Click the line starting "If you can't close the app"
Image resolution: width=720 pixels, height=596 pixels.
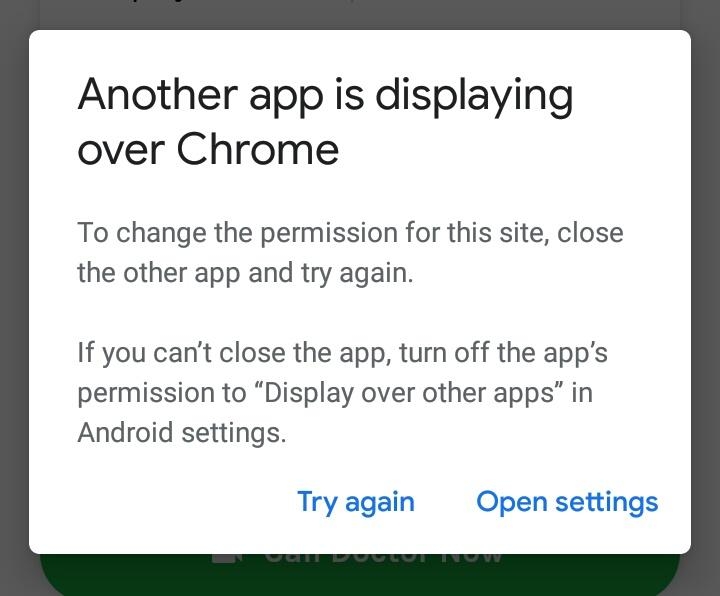(x=343, y=353)
